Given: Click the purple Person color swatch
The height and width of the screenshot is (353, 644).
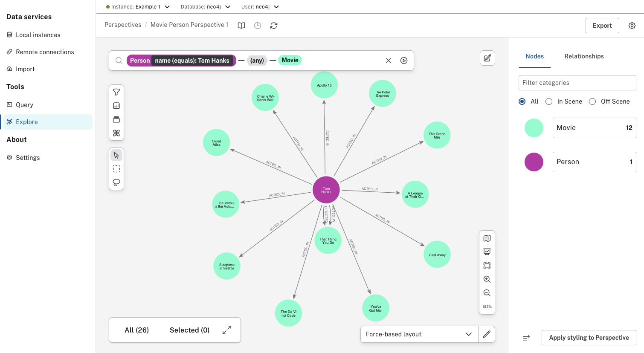Looking at the screenshot, I should pos(534,162).
